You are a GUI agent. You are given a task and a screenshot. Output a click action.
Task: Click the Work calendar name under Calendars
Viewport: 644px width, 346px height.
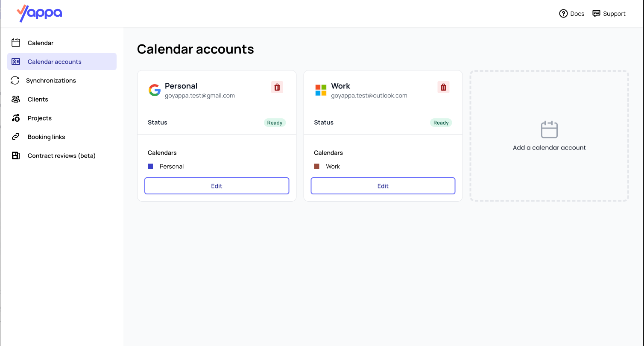pos(333,166)
